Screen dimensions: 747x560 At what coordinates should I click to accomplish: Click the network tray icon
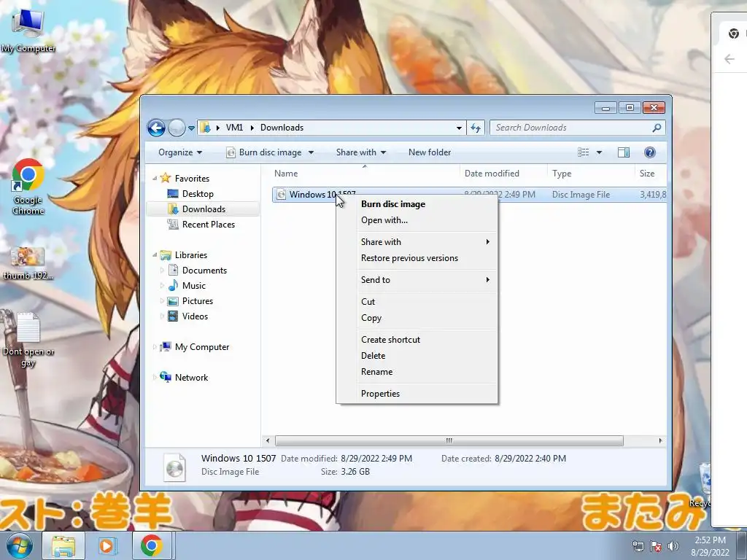coord(638,546)
